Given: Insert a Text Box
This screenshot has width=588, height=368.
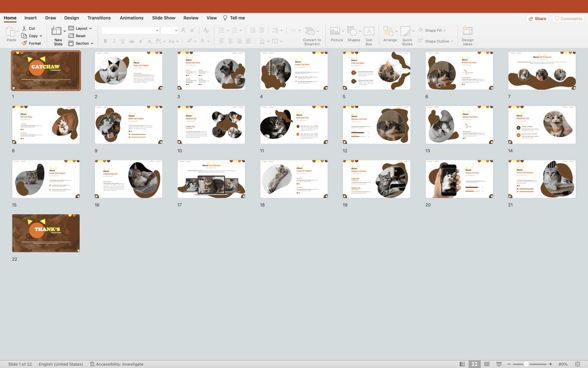Looking at the screenshot, I should coord(369,32).
